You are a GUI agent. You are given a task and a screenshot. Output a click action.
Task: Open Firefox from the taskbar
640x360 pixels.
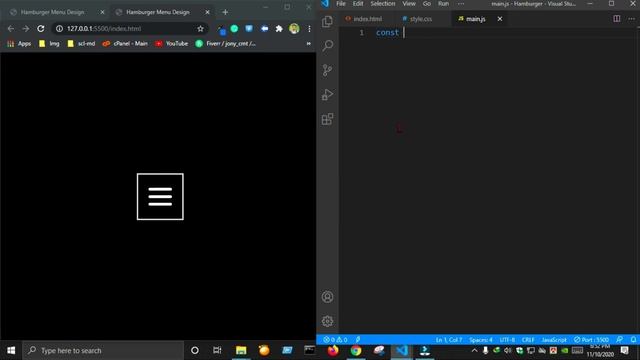(x=333, y=350)
